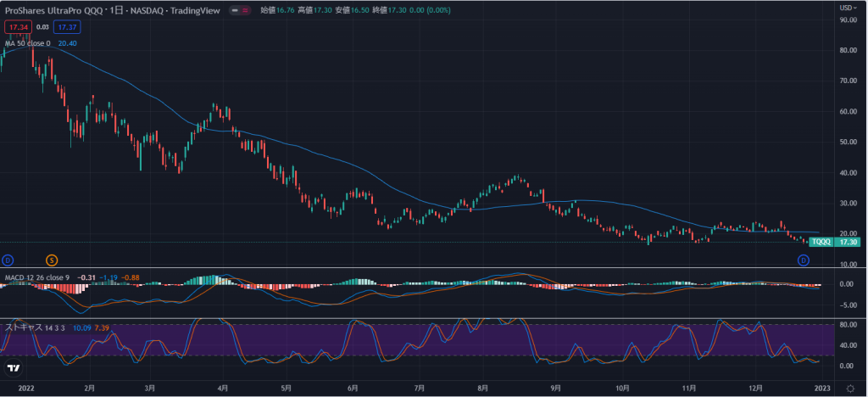This screenshot has width=868, height=397.
Task: Click the blue buy price 17.37 button
Action: tap(67, 26)
